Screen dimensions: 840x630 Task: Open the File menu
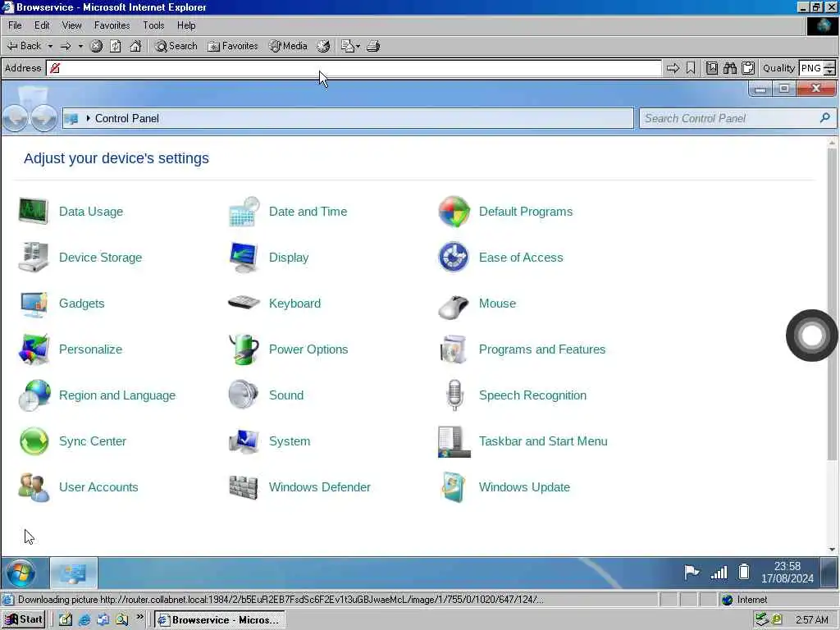coord(15,25)
